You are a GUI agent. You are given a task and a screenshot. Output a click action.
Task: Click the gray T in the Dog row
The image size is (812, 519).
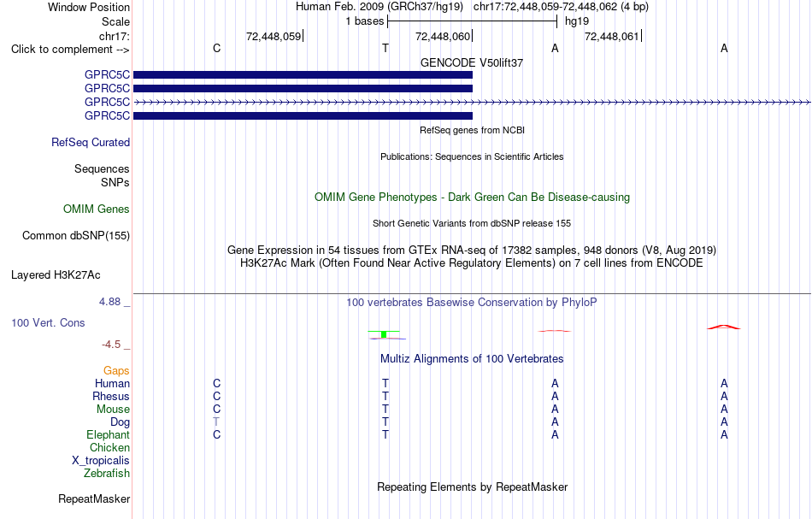(216, 422)
